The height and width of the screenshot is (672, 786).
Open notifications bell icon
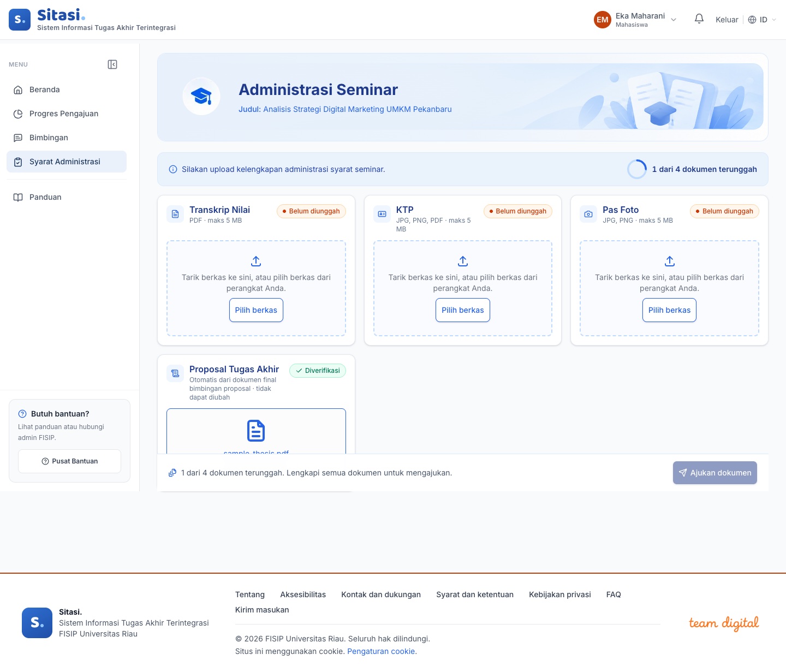[x=699, y=19]
